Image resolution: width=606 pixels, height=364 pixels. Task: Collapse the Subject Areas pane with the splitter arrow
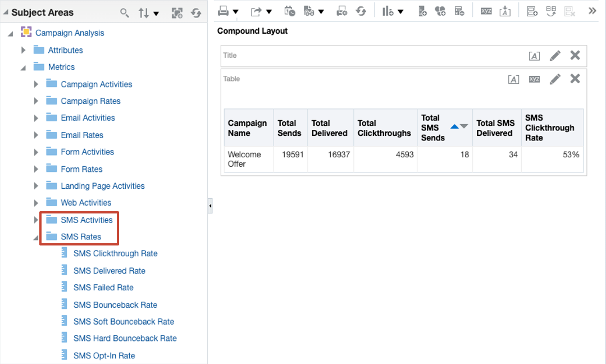209,206
